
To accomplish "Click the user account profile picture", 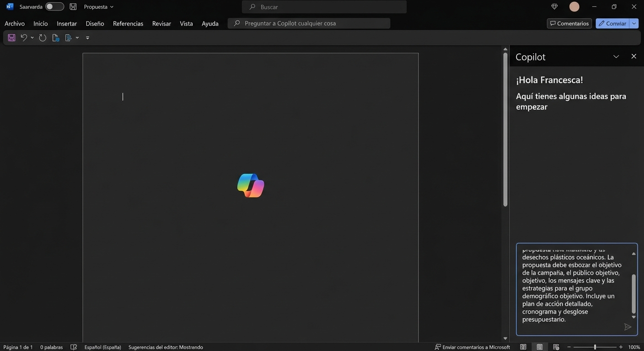I will 574,7.
